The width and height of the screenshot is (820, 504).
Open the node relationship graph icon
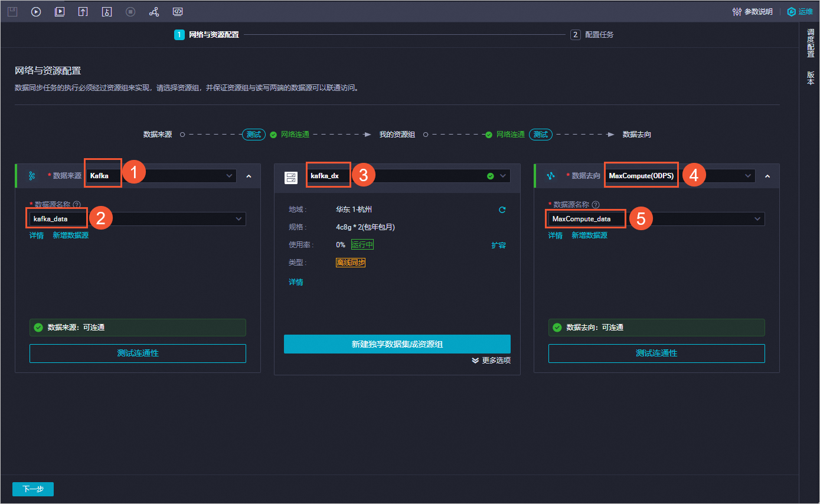coord(154,11)
